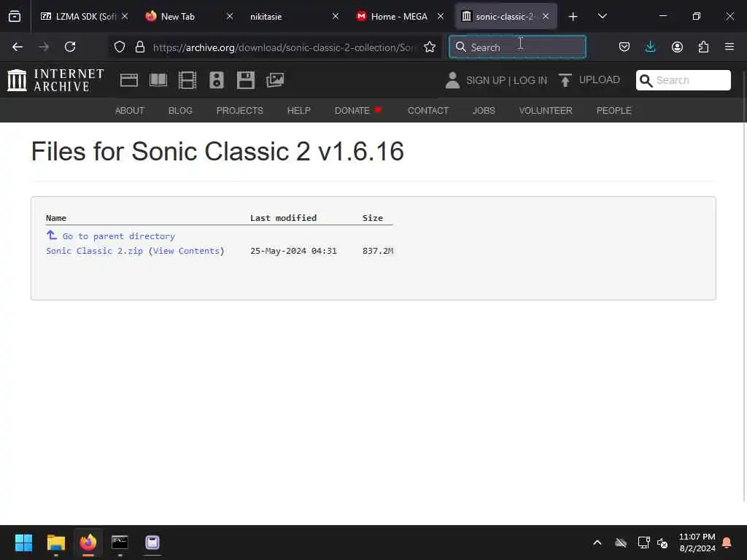Screen dimensions: 747x560
Task: Switch to the nikitasie tab
Action: pos(266,16)
